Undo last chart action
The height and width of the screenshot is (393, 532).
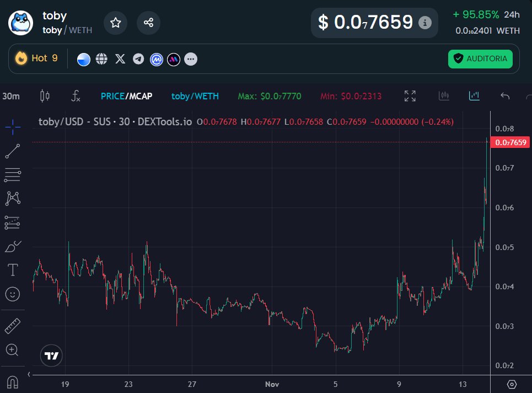click(x=505, y=96)
